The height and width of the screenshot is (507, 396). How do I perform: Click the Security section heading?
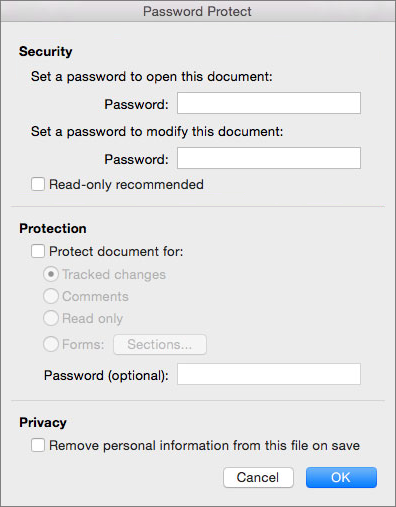click(x=46, y=51)
